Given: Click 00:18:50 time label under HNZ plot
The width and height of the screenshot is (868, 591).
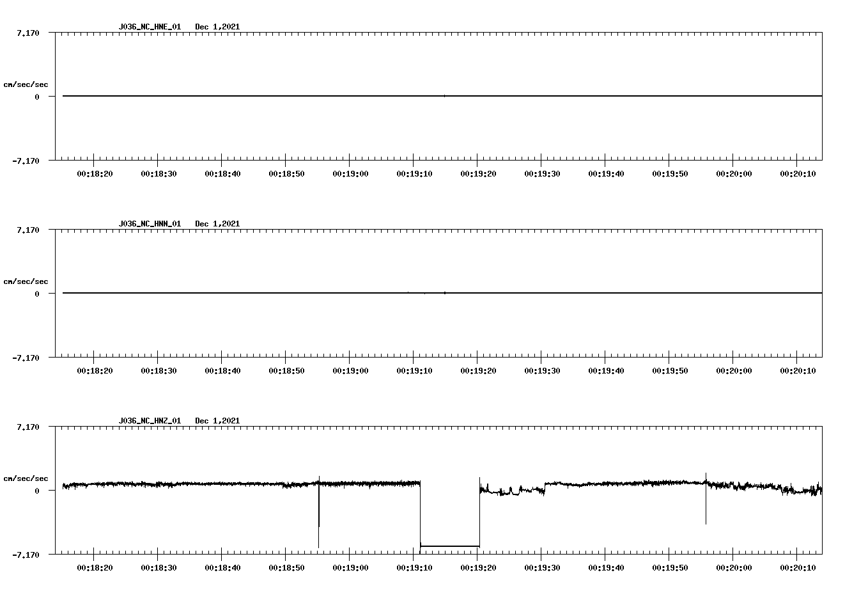Looking at the screenshot, I should coord(286,568).
